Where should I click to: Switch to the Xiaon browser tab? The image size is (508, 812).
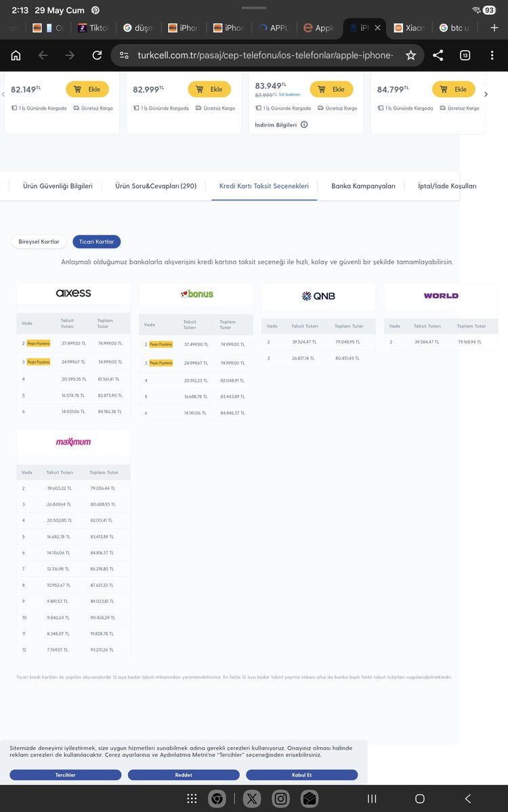[410, 28]
